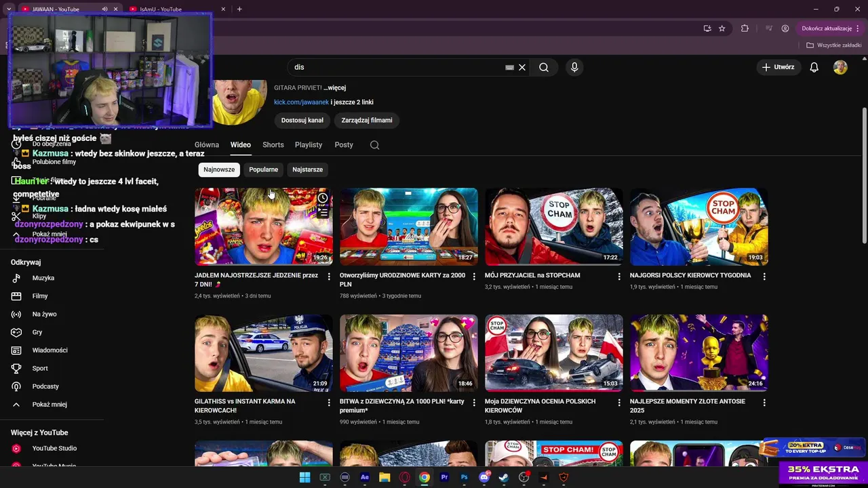Switch to the Główna channel tab

(207, 145)
